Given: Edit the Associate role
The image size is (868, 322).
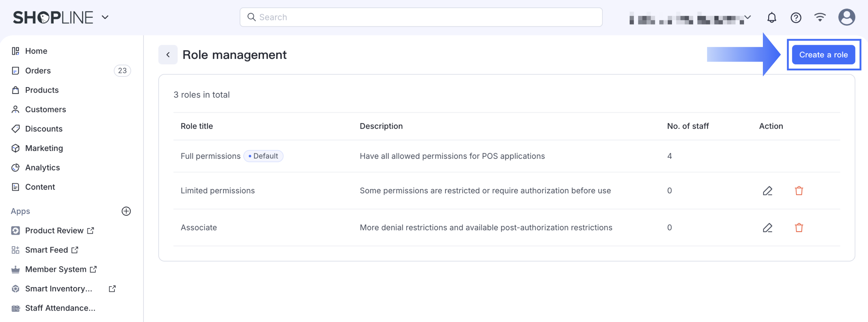Looking at the screenshot, I should (x=767, y=228).
